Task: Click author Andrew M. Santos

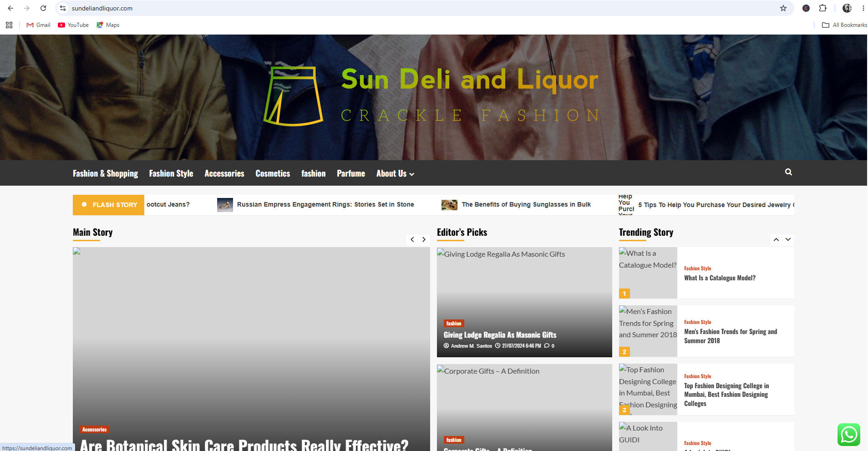Action: tap(471, 346)
